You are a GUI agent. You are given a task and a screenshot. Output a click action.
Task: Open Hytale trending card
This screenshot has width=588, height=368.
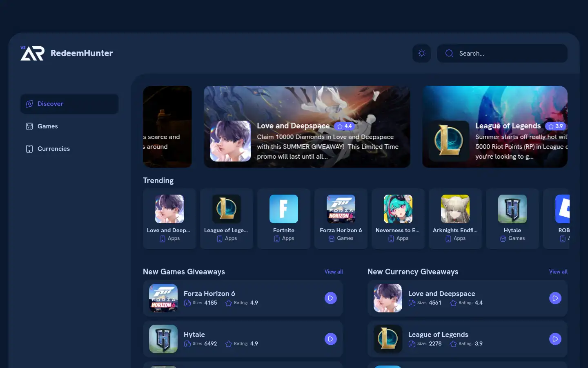(x=512, y=219)
